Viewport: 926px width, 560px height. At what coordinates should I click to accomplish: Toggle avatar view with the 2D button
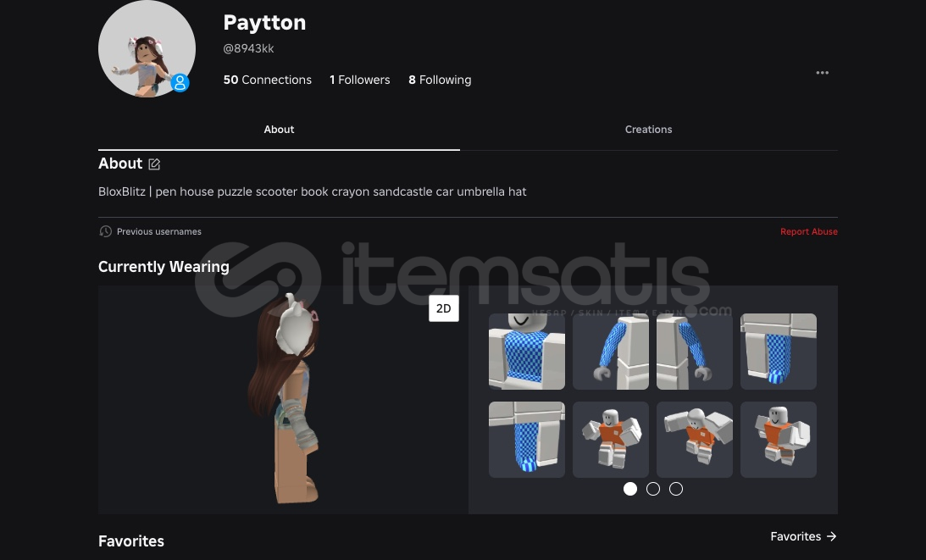pos(443,309)
